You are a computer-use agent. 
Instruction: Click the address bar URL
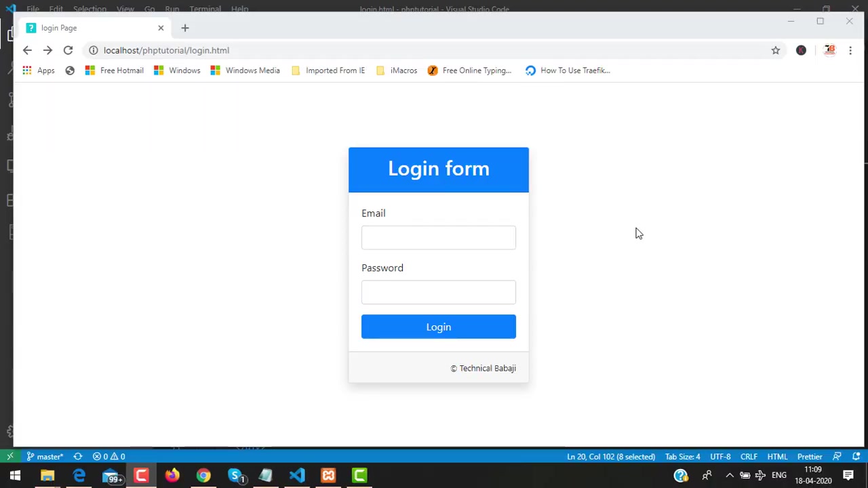point(166,50)
